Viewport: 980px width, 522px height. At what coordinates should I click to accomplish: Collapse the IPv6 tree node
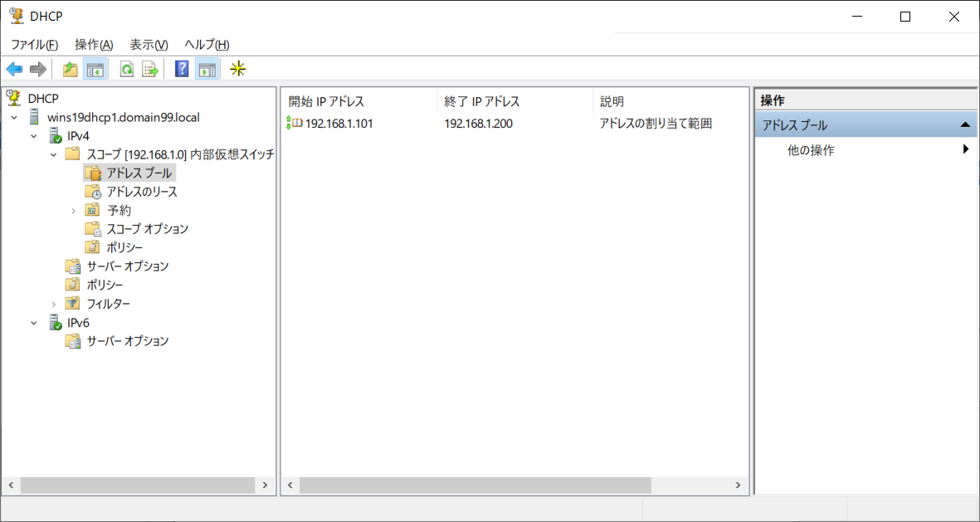click(34, 323)
